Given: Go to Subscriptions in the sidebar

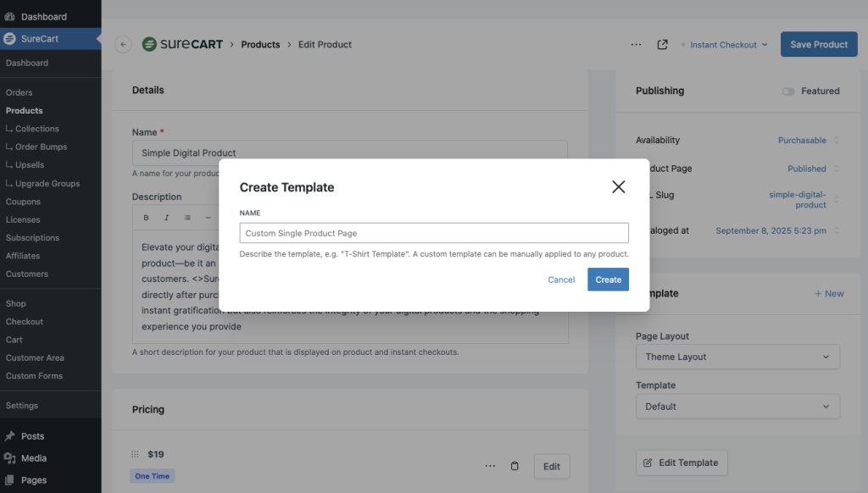Looking at the screenshot, I should pyautogui.click(x=32, y=238).
